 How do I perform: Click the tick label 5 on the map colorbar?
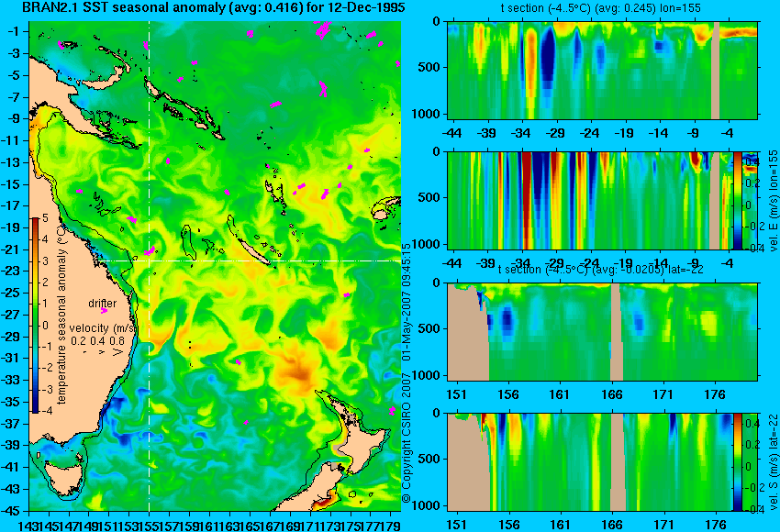click(x=45, y=217)
